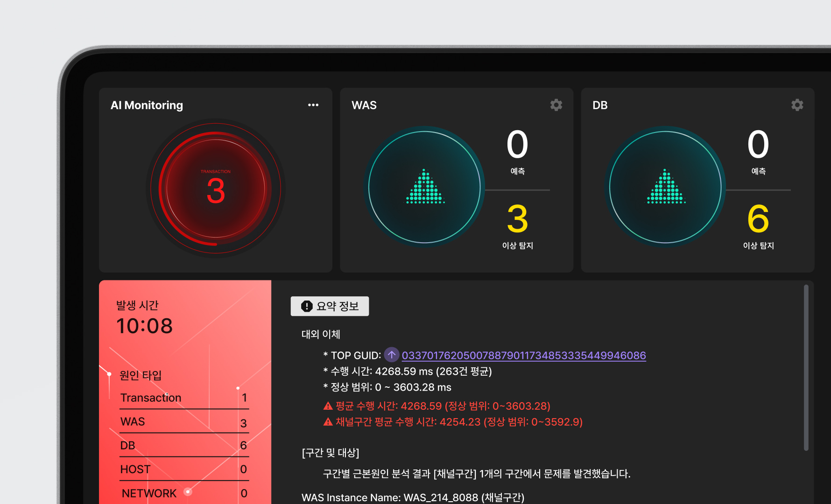Select the Transaction cause type row
Screen dimensions: 831x504
(x=184, y=398)
